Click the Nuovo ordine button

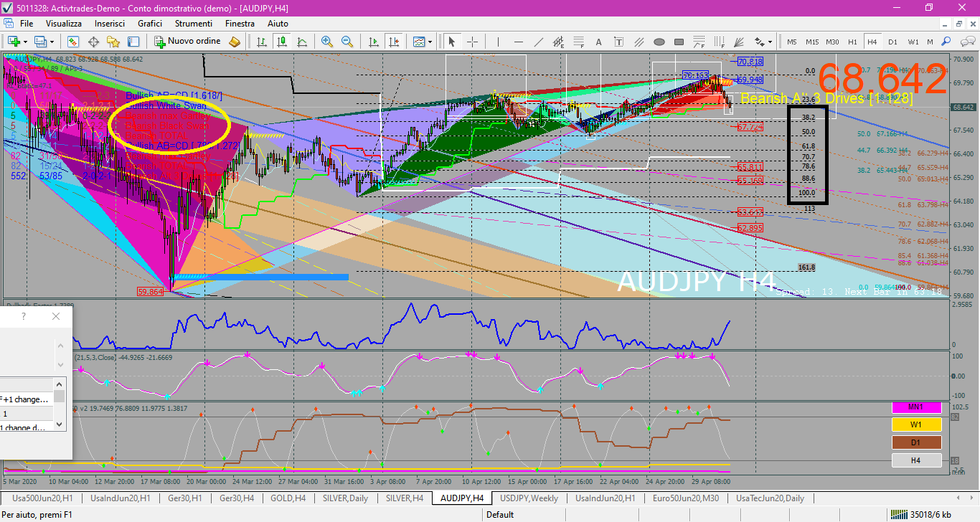pos(187,42)
